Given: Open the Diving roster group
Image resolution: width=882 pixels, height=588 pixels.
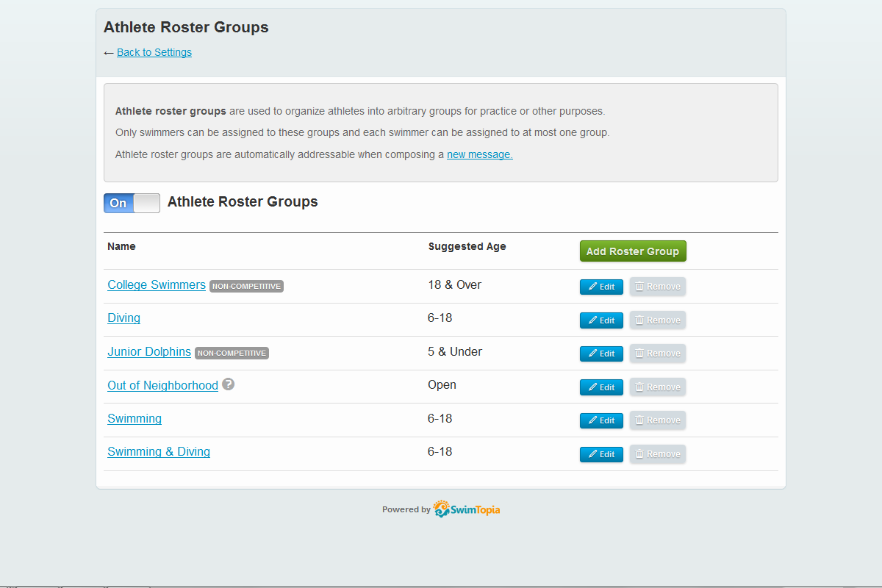Looking at the screenshot, I should coord(123,318).
